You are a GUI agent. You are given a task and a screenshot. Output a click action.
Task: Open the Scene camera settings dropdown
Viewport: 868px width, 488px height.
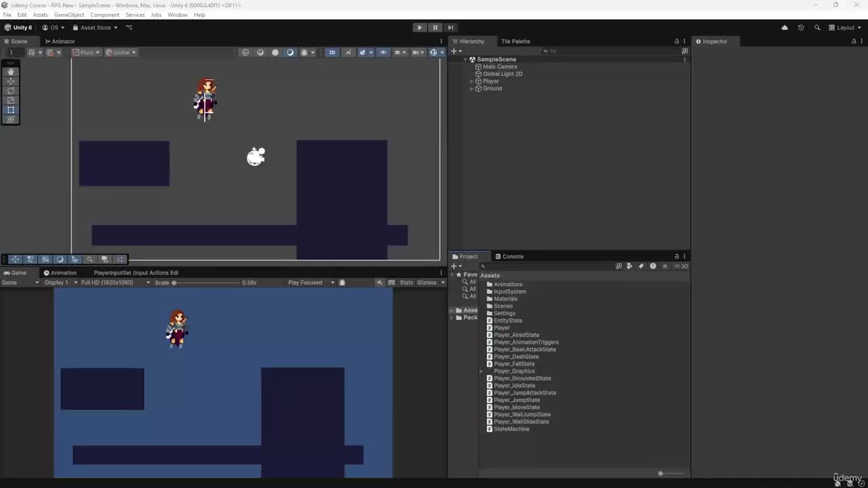[417, 52]
